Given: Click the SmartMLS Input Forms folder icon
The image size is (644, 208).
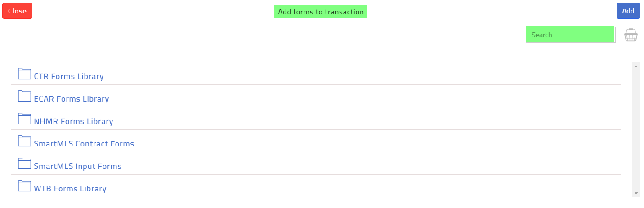Looking at the screenshot, I should click(24, 164).
